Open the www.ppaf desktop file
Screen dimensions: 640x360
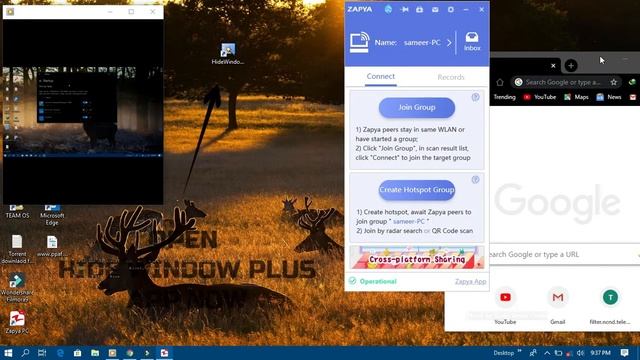52,246
